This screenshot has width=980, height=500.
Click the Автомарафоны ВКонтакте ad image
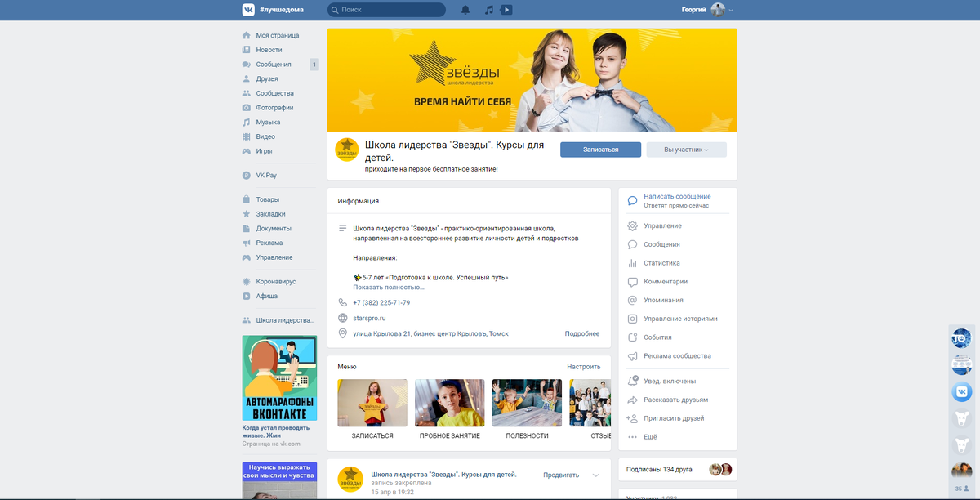(279, 378)
